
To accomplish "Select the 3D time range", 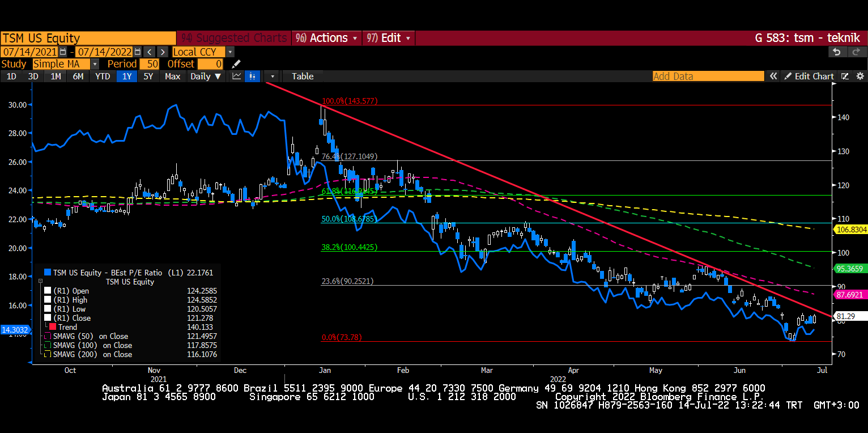I will (33, 76).
